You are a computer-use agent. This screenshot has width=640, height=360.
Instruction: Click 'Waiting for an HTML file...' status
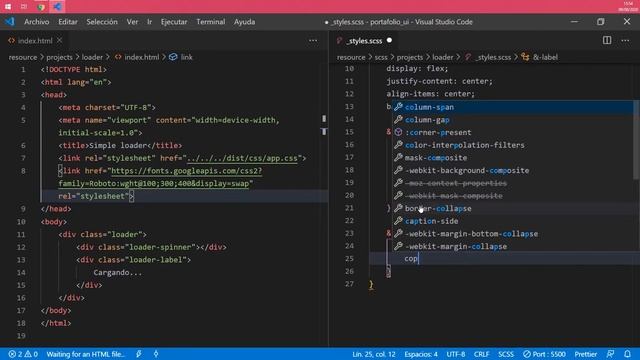(x=85, y=354)
